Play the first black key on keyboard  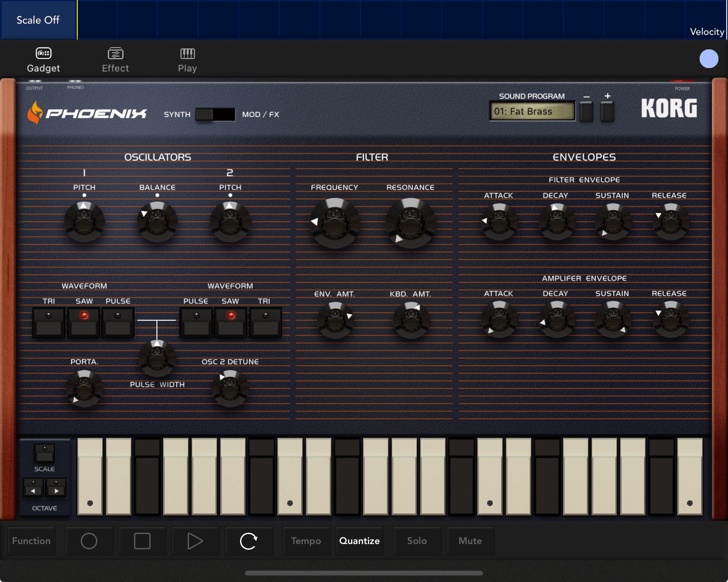[147, 477]
